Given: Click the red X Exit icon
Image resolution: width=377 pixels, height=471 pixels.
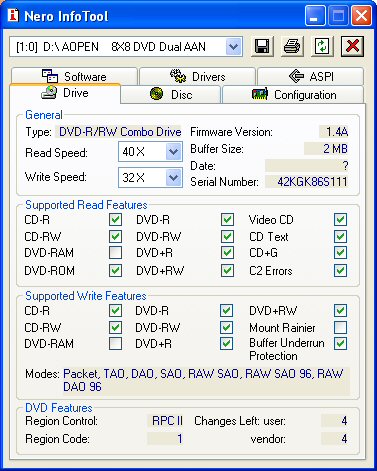Looking at the screenshot, I should click(x=352, y=46).
